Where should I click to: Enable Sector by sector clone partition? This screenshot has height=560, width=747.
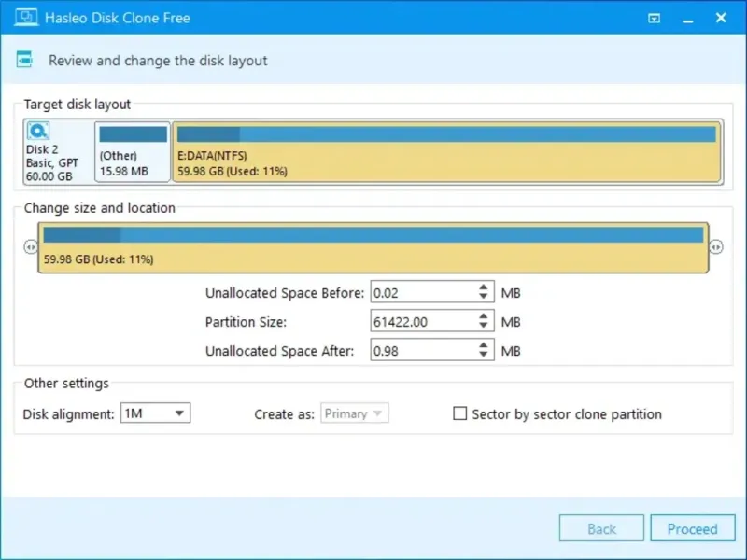point(459,413)
